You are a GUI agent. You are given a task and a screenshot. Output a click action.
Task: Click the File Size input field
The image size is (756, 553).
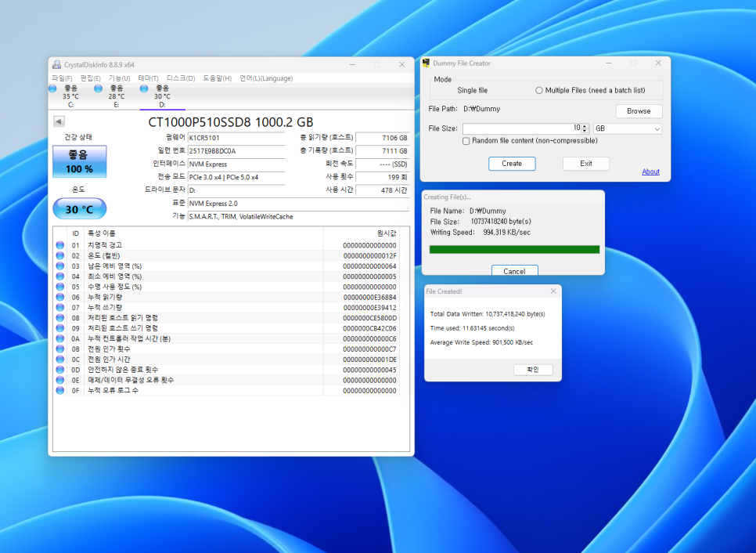coord(520,128)
